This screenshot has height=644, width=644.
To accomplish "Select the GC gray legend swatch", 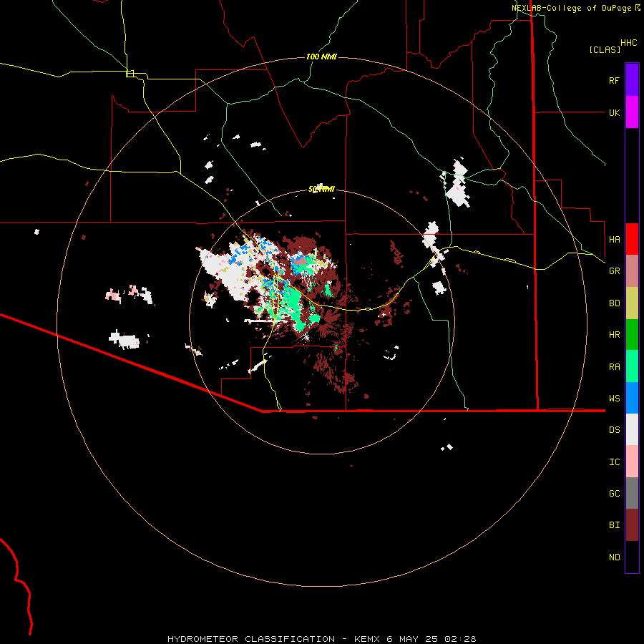I will (632, 493).
